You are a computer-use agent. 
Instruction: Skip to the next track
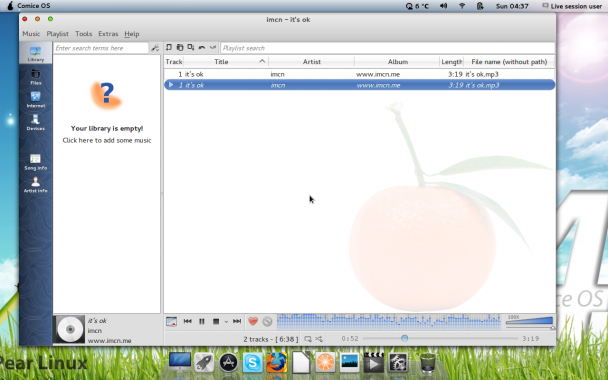[237, 321]
